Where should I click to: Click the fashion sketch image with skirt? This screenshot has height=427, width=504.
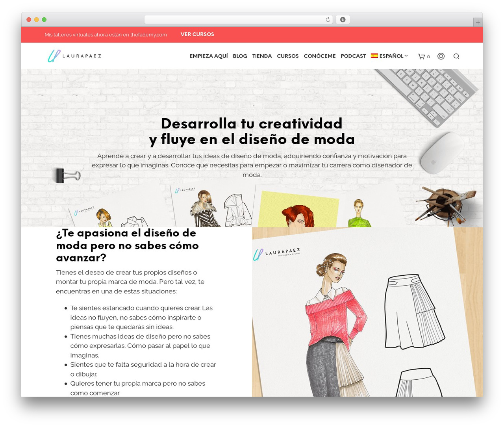point(367,312)
